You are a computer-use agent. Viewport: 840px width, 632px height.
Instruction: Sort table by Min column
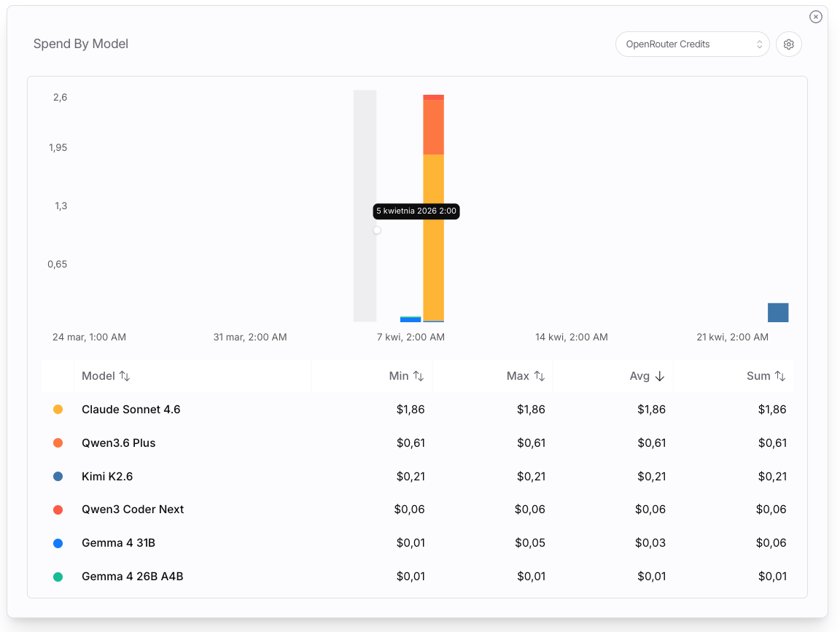point(406,376)
